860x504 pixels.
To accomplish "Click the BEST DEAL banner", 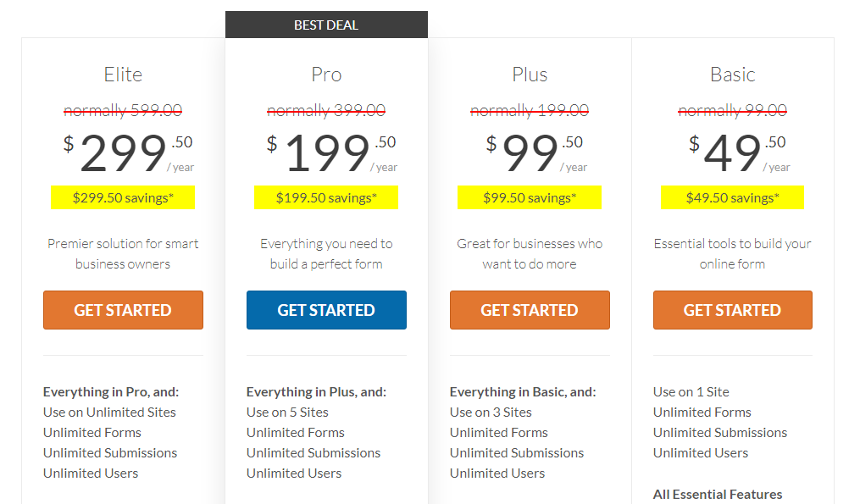I will (326, 25).
